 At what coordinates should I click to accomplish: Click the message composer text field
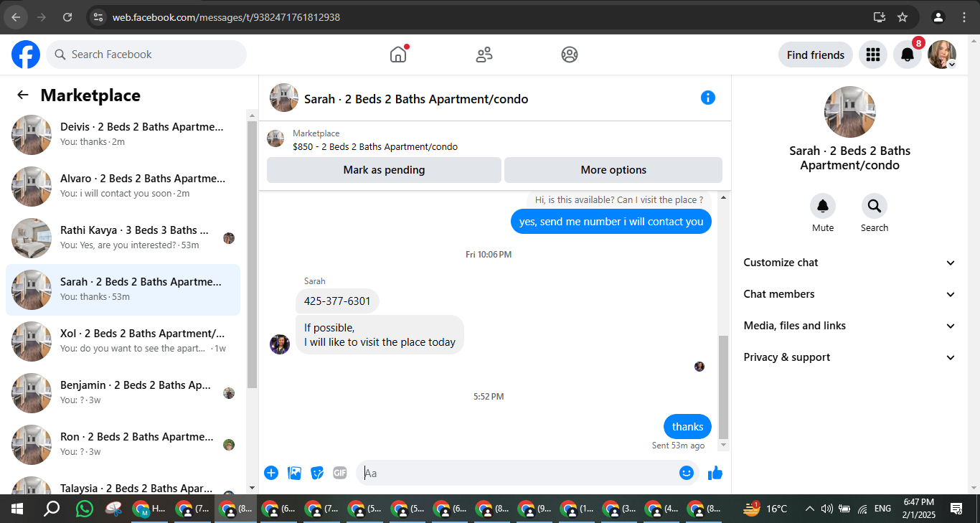[518, 473]
